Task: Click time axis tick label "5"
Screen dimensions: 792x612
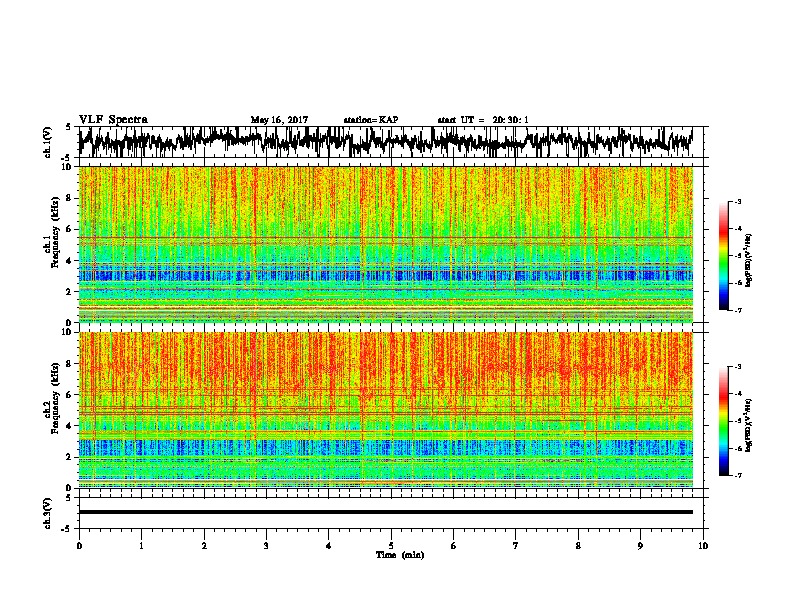Action: [x=391, y=546]
